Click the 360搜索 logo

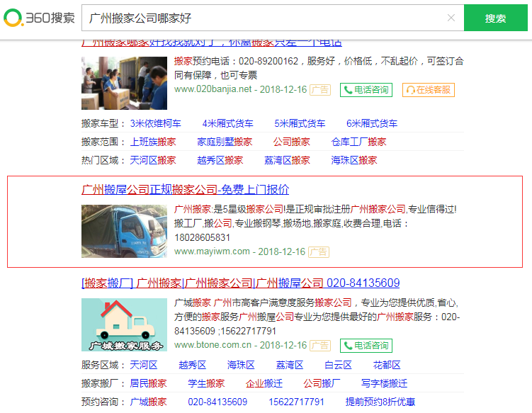[x=39, y=18]
